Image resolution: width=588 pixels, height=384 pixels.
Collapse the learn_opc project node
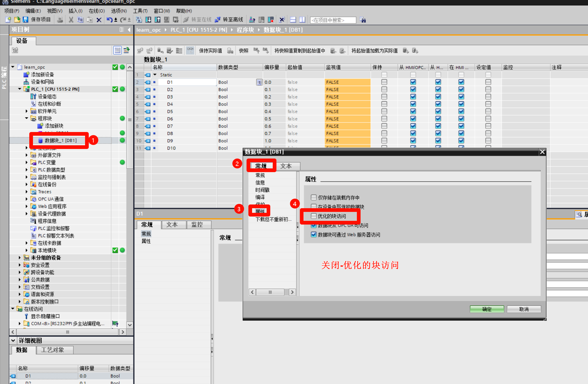tap(13, 67)
